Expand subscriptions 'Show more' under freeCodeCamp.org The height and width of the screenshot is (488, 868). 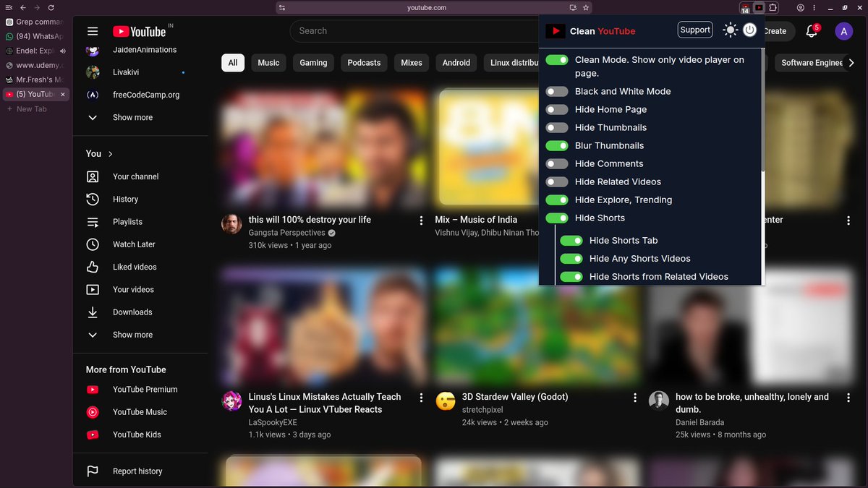[x=140, y=117]
